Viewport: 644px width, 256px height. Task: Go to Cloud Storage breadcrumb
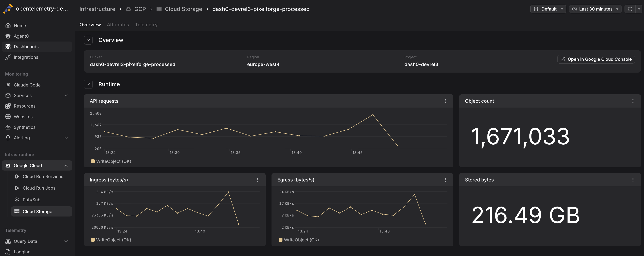[x=179, y=9]
